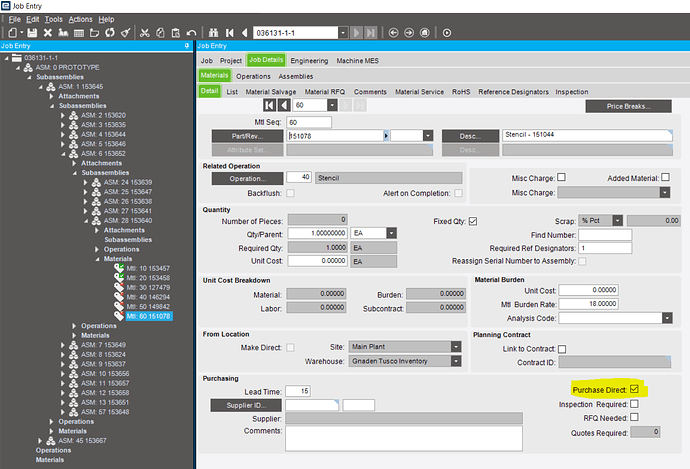The height and width of the screenshot is (469, 690).
Task: Click the Copy toolbar icon
Action: pos(160,33)
